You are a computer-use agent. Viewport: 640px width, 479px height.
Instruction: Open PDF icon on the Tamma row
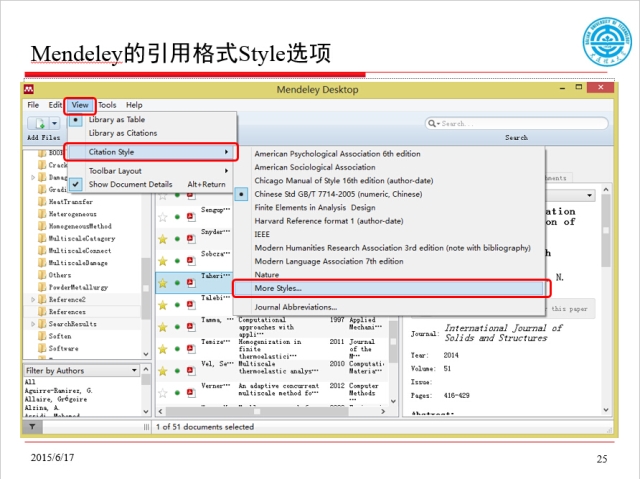pos(191,326)
